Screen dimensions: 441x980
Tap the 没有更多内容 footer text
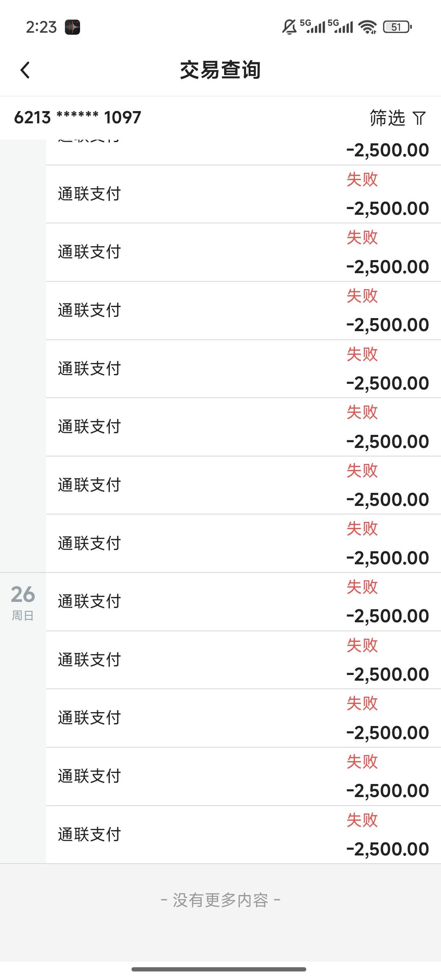click(x=220, y=900)
